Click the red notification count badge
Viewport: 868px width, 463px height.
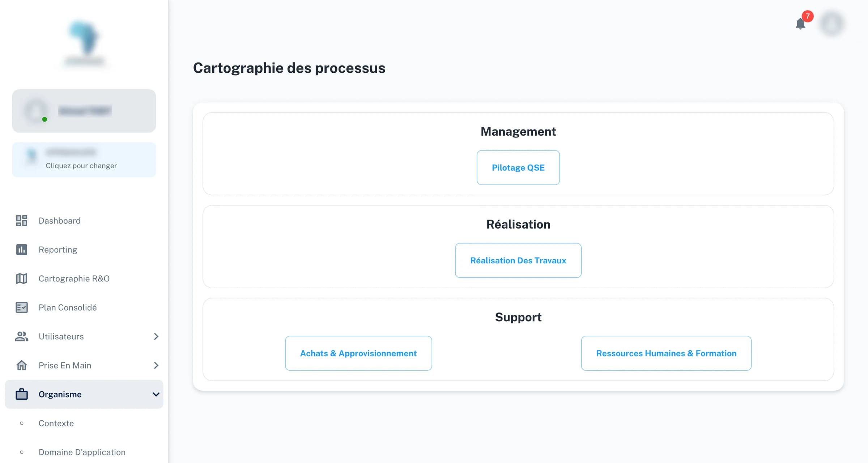808,16
